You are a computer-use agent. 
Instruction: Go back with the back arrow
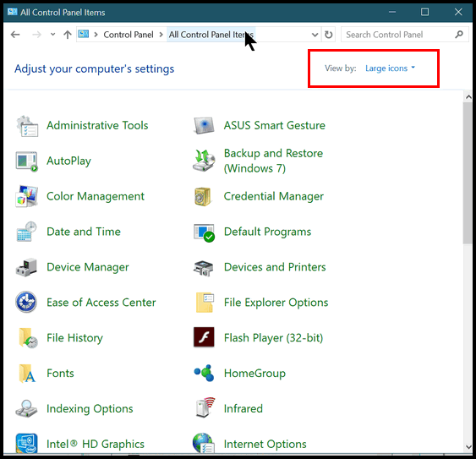tap(15, 35)
